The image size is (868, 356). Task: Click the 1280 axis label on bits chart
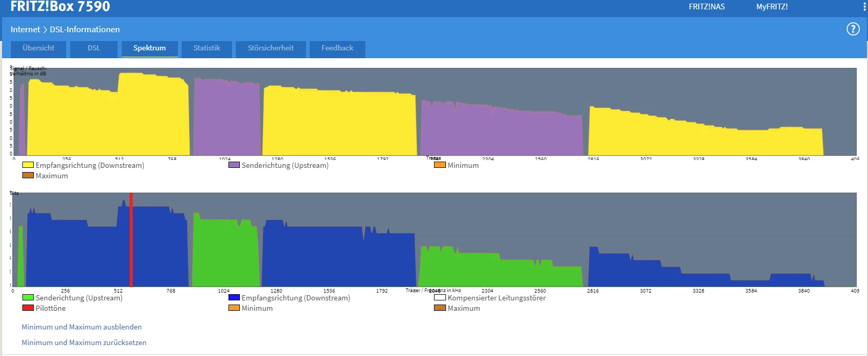[x=276, y=291]
